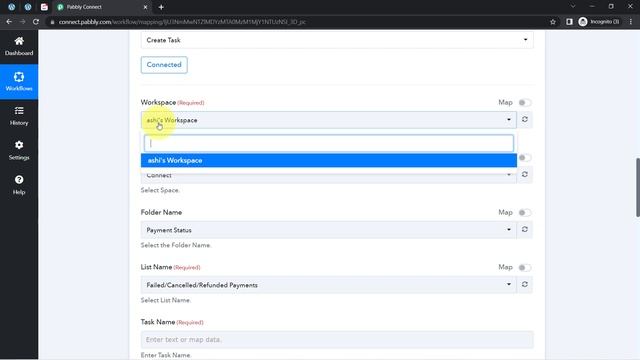
Task: Open the Payment Status folder dropdown
Action: pyautogui.click(x=329, y=230)
